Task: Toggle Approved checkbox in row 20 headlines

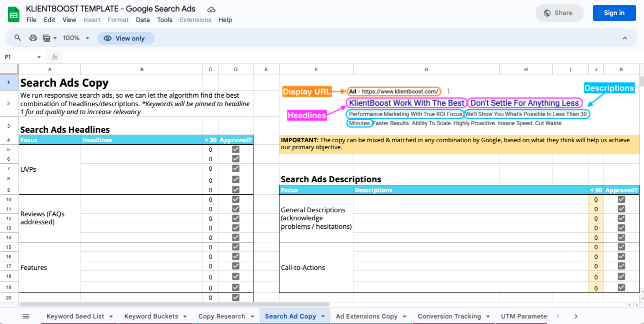Action: (235, 297)
